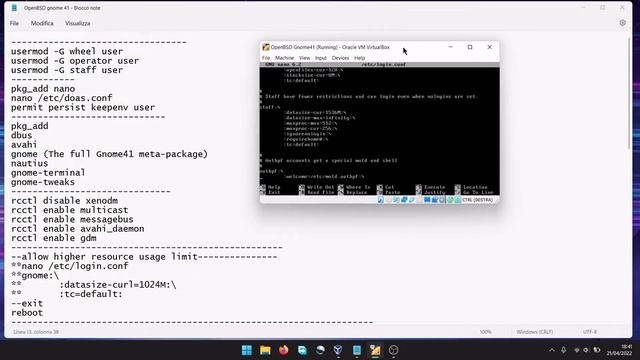Open Notepad settings gear icon
Screen dimensions: 640x360
(622, 23)
